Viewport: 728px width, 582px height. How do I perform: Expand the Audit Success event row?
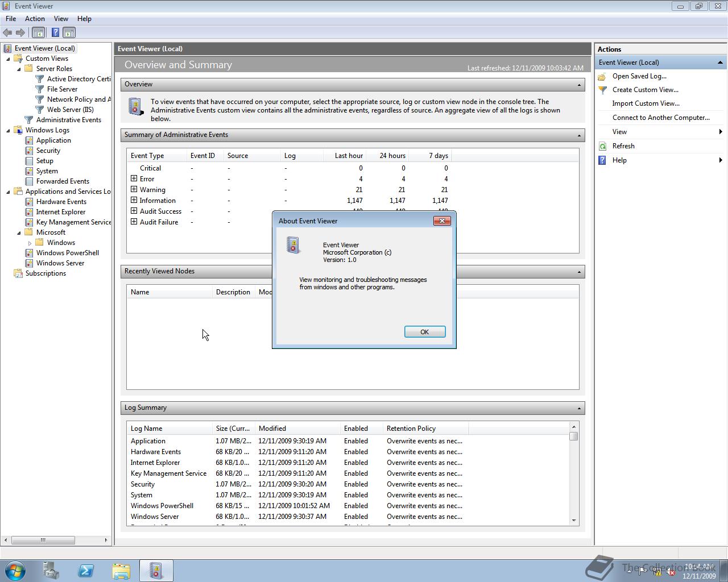[134, 211]
